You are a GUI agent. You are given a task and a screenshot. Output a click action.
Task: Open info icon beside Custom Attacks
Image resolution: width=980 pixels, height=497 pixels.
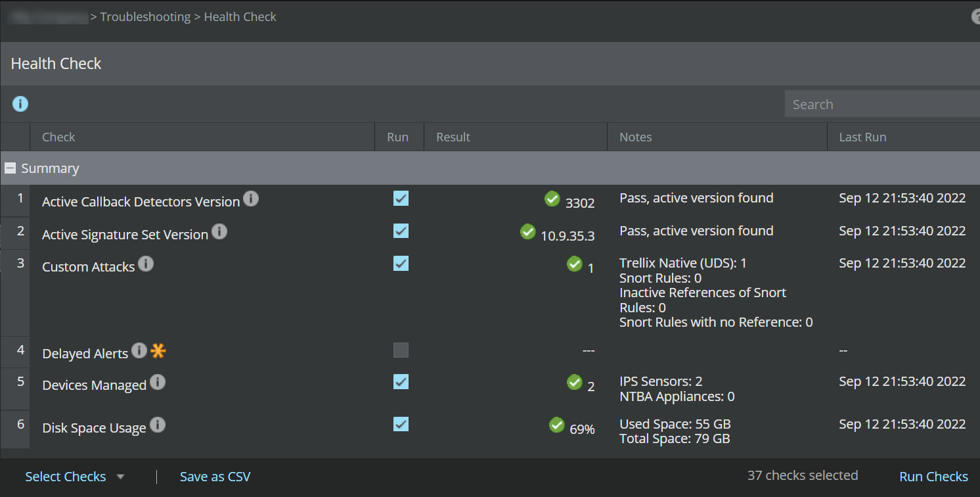[x=146, y=264]
